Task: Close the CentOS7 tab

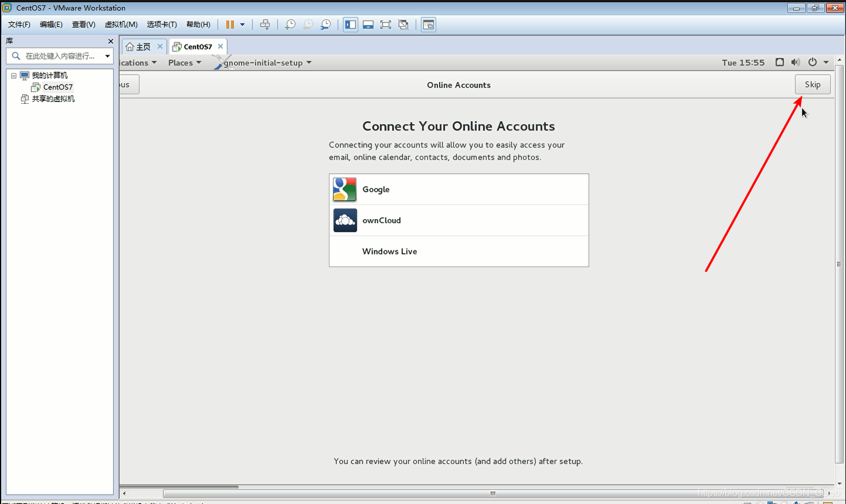Action: pos(220,47)
